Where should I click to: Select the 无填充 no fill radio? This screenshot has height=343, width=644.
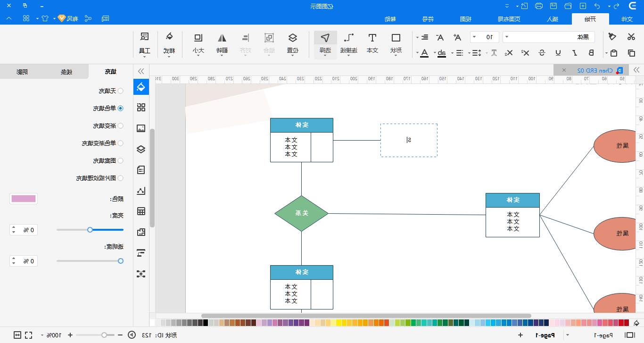coord(120,91)
